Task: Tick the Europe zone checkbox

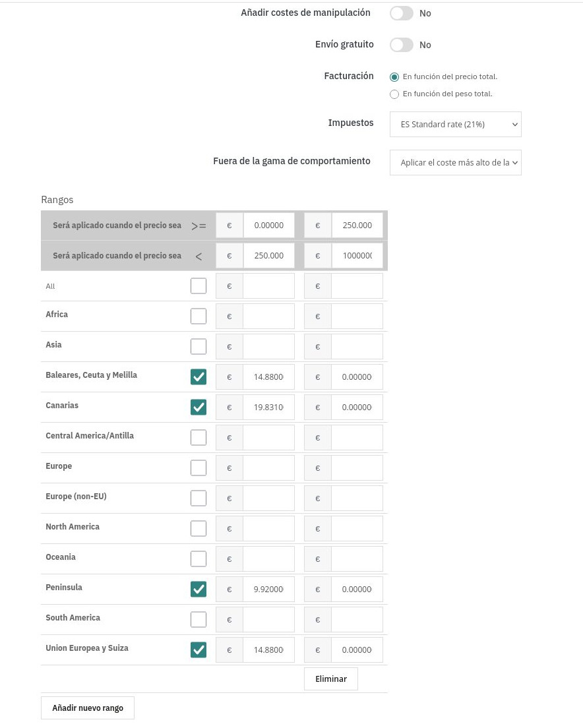Action: pyautogui.click(x=199, y=468)
